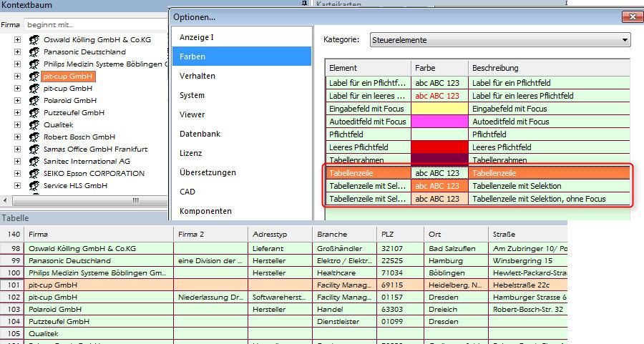Expand the Panasonic Deutschland tree node
The image size is (644, 344).
click(17, 52)
